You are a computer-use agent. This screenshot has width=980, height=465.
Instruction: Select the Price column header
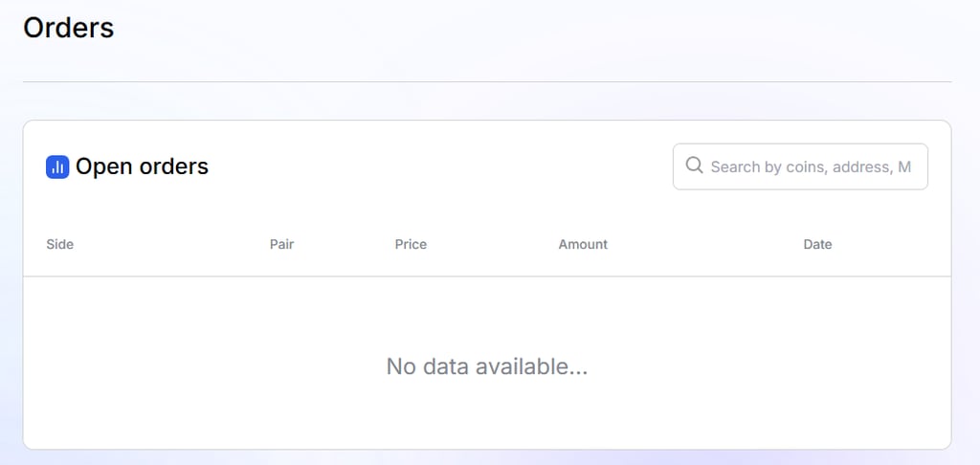point(411,244)
